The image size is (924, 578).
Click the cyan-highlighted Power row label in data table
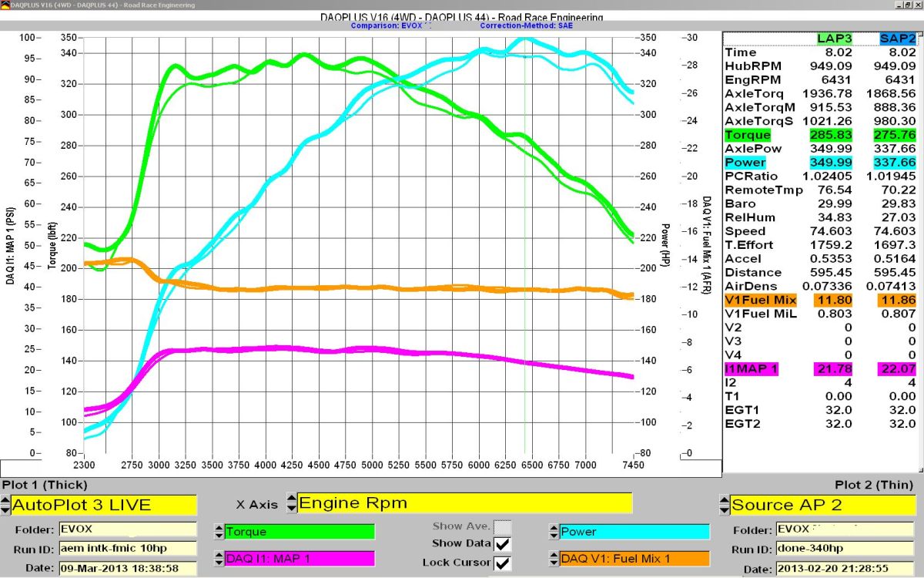point(745,163)
